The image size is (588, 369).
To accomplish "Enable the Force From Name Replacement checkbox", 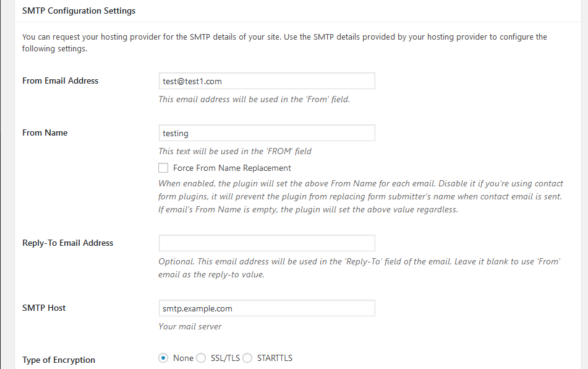I will tap(163, 168).
